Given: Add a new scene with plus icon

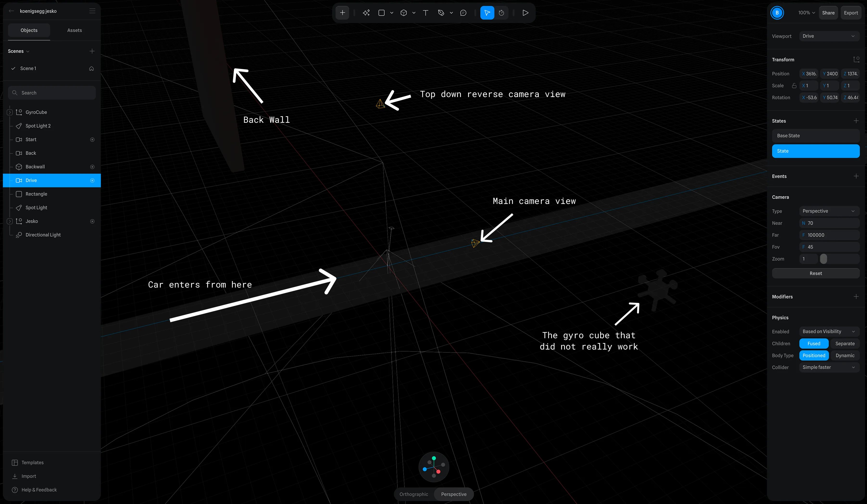Looking at the screenshot, I should tap(92, 51).
